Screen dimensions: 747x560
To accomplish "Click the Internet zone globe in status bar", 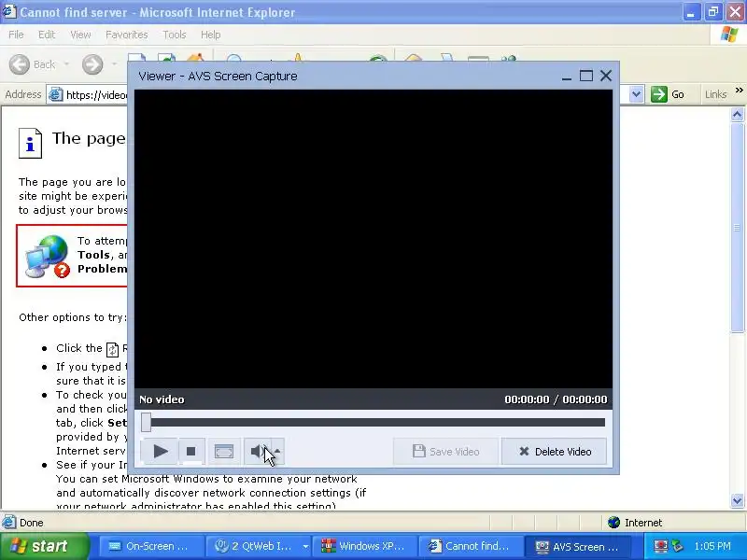I will click(613, 523).
